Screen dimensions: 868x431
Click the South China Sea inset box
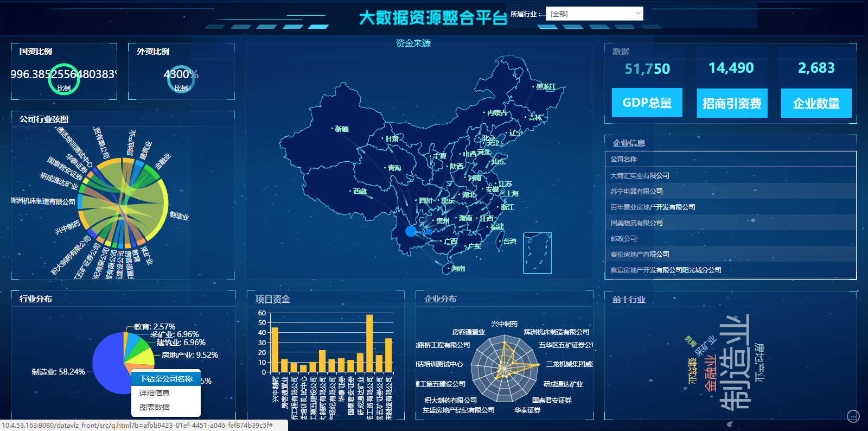537,253
